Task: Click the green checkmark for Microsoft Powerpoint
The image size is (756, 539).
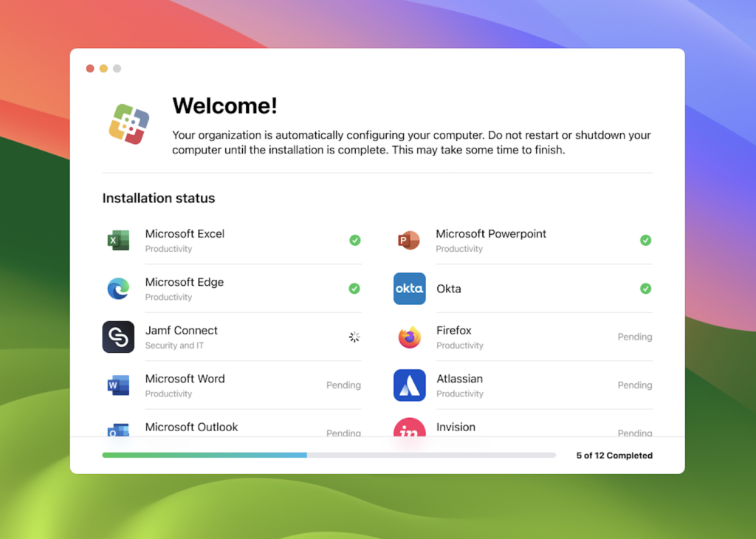Action: point(645,240)
